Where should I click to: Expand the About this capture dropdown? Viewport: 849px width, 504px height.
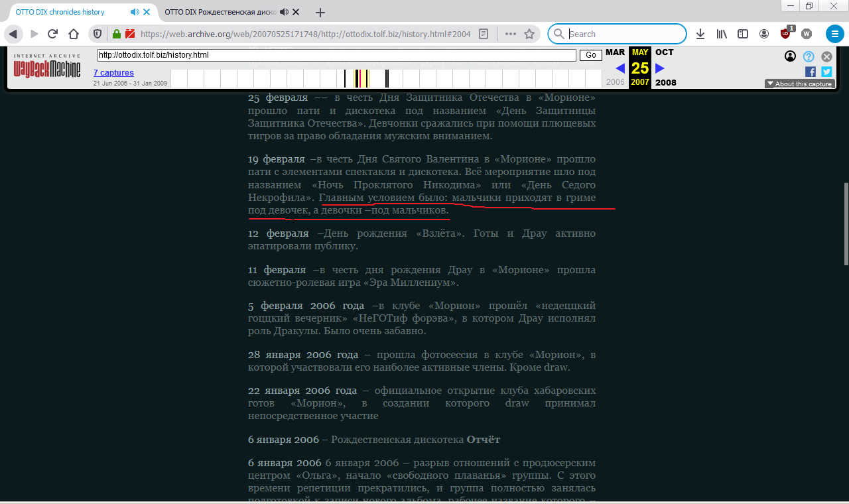pos(799,84)
